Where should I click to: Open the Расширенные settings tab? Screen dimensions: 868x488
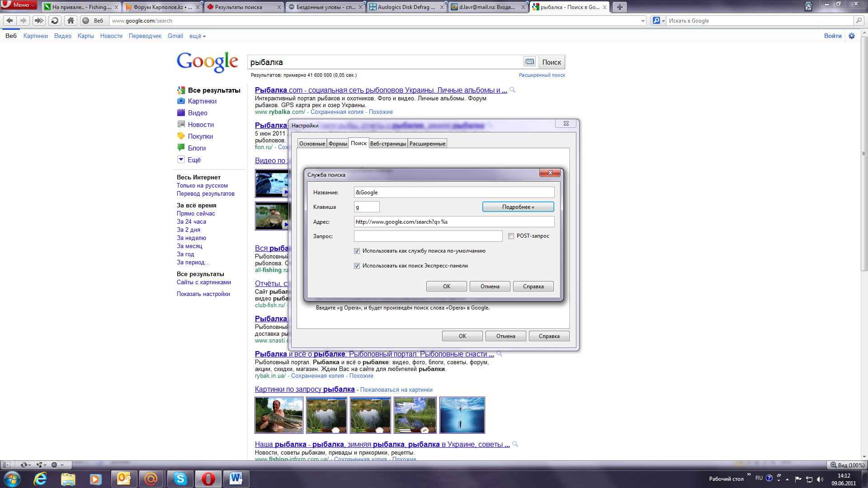(427, 144)
